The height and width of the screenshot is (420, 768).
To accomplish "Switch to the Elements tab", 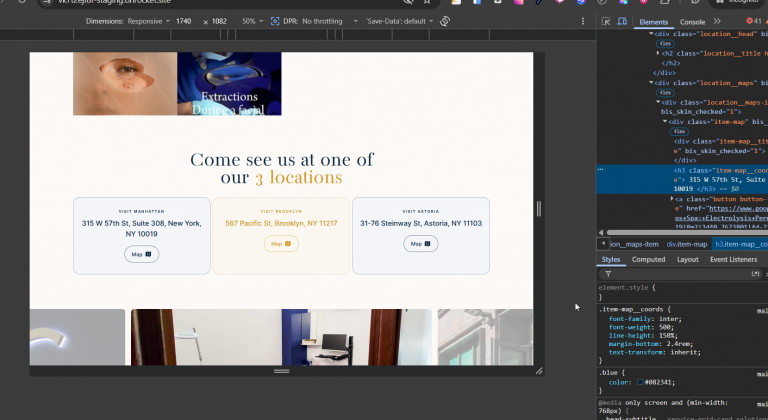I will (x=653, y=22).
